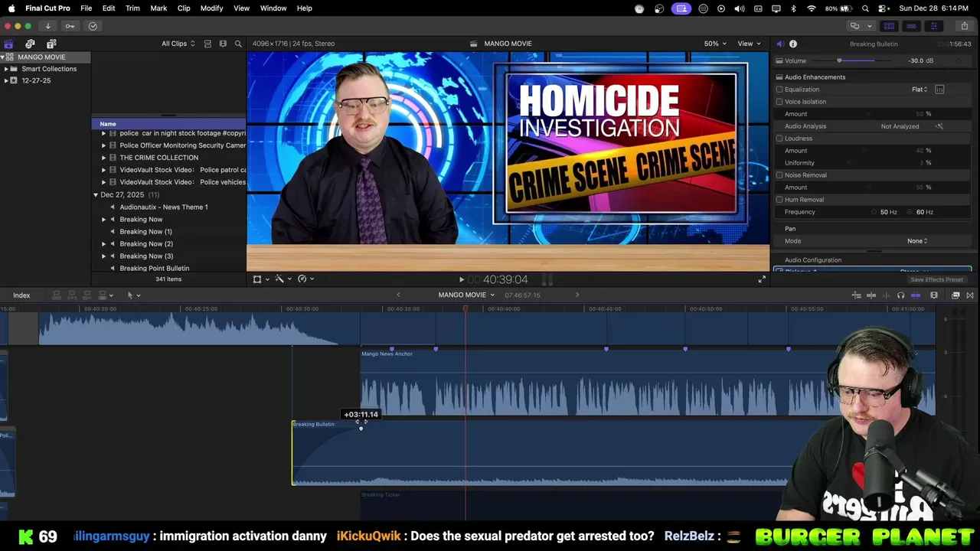Open the Trim menu
The width and height of the screenshot is (980, 551).
coord(132,8)
